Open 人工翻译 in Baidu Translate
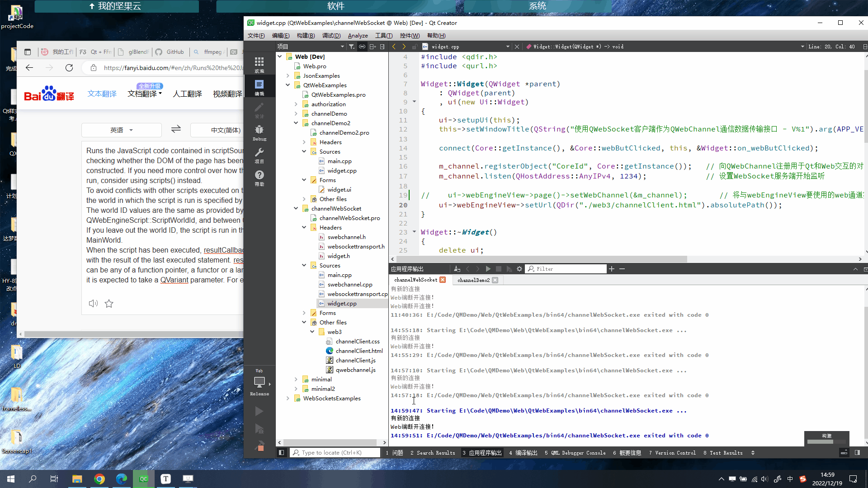 (187, 94)
